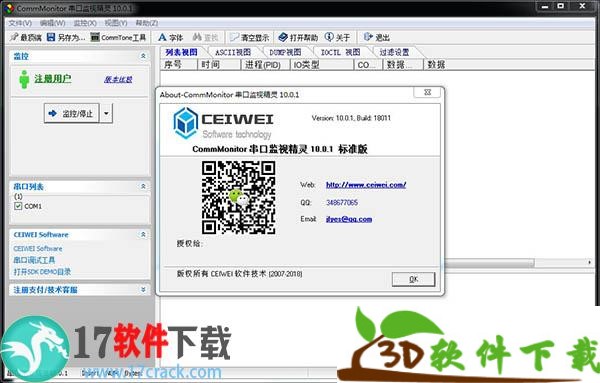Image resolution: width=600 pixels, height=383 pixels.
Task: Click the Version: 10.0.1, Build: 18011 text
Action: 351,118
